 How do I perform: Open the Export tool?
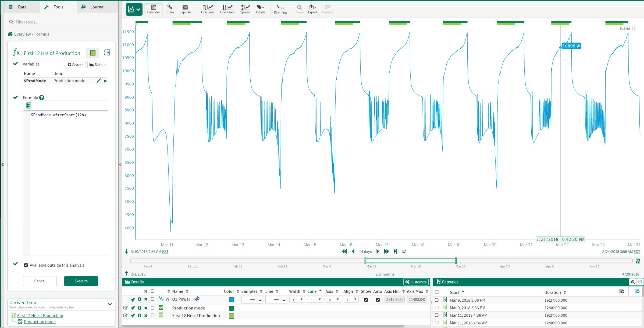coord(312,9)
